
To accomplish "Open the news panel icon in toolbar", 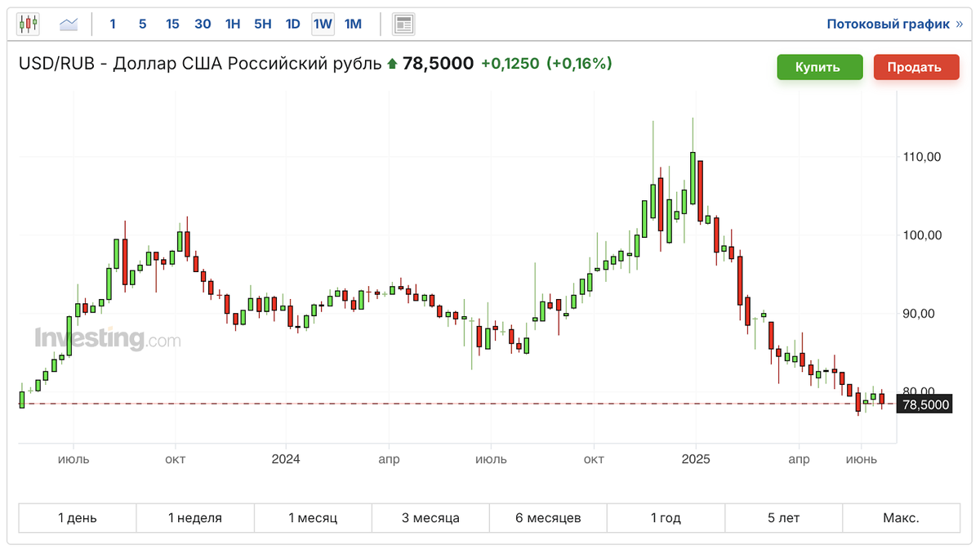I will point(403,25).
